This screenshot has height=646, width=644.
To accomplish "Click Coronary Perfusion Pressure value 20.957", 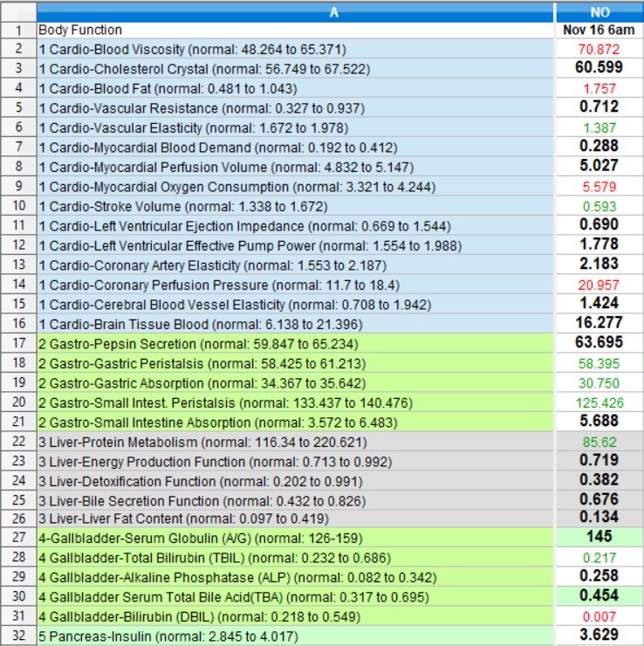I will click(x=598, y=285).
